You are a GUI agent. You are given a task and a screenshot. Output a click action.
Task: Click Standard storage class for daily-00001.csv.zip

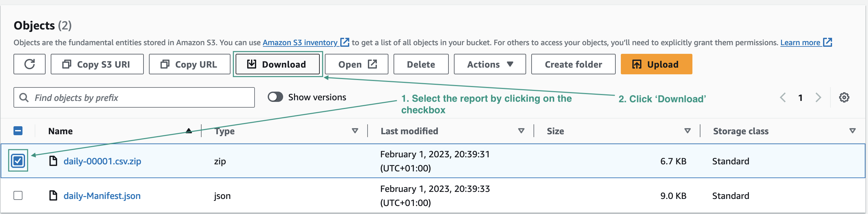pyautogui.click(x=731, y=161)
